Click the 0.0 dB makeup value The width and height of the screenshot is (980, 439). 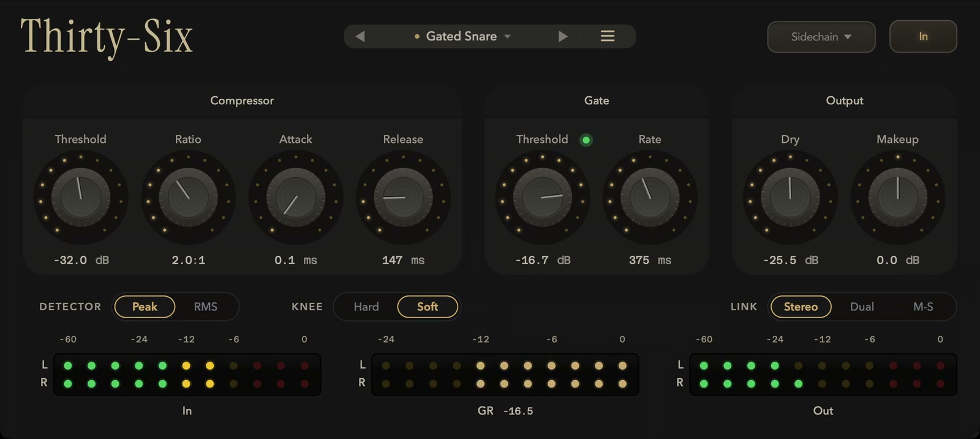[897, 260]
